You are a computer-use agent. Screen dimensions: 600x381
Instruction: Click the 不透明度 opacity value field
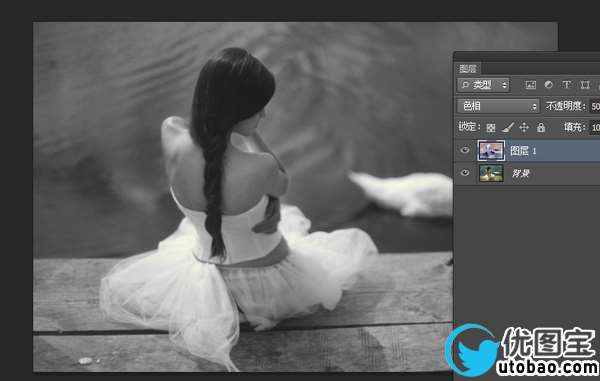(x=595, y=106)
